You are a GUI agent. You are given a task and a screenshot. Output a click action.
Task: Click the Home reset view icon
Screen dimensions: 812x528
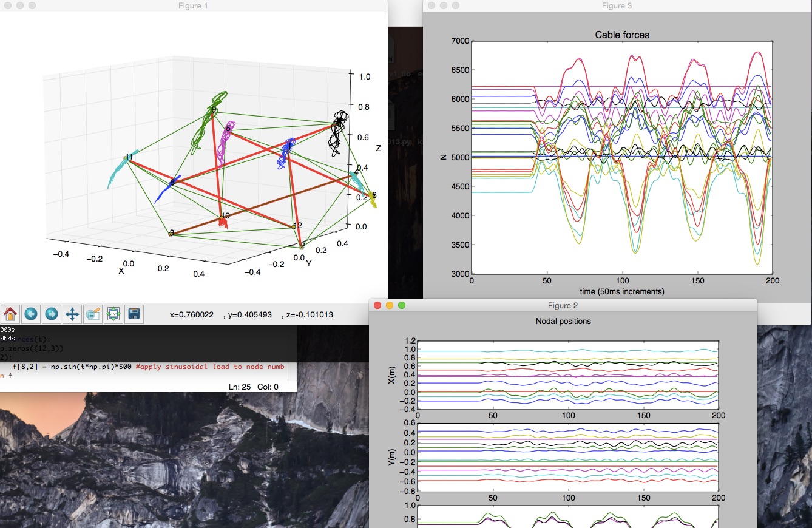coord(10,314)
